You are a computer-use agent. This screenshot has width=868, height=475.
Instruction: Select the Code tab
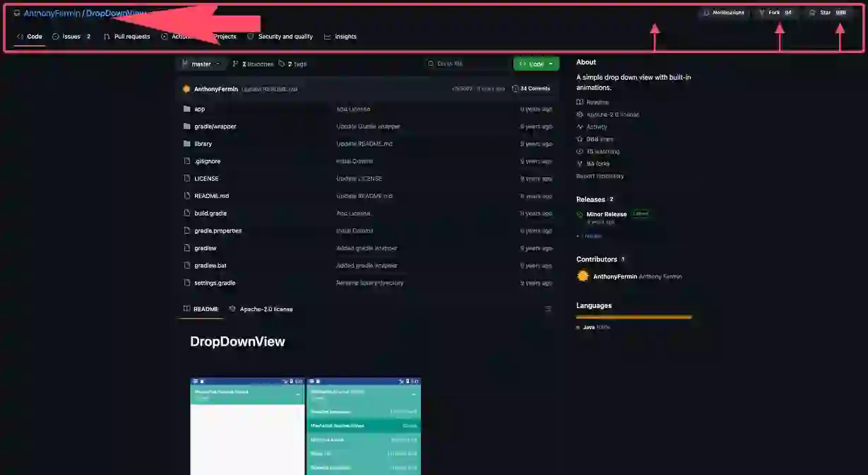pos(30,37)
